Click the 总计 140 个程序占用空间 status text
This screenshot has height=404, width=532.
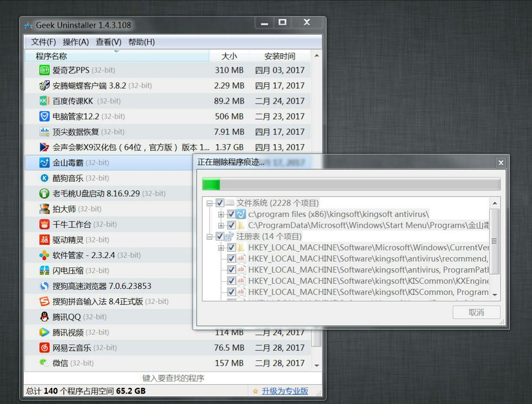86,391
